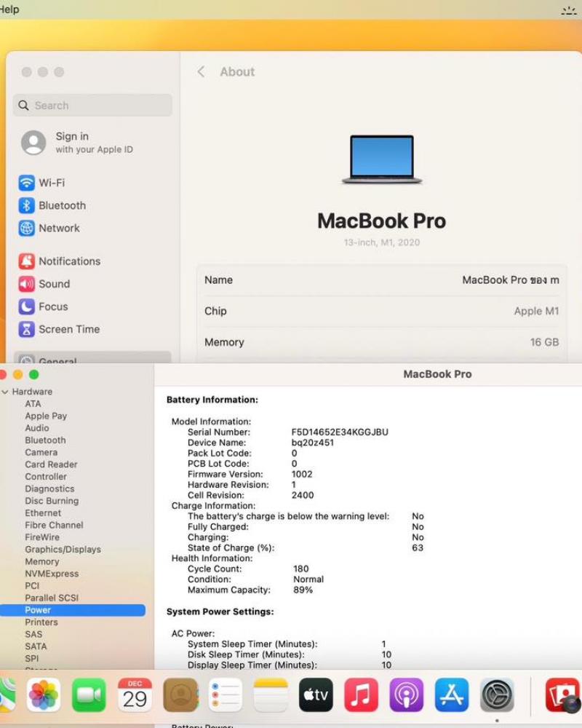Open Focus settings
Screen dimensions: 582x728
(x=43, y=306)
